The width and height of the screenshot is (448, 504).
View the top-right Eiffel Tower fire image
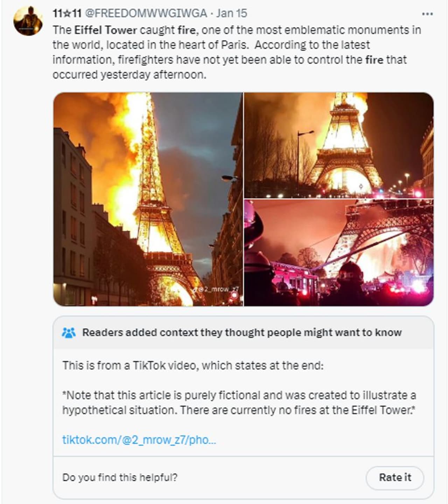click(338, 145)
